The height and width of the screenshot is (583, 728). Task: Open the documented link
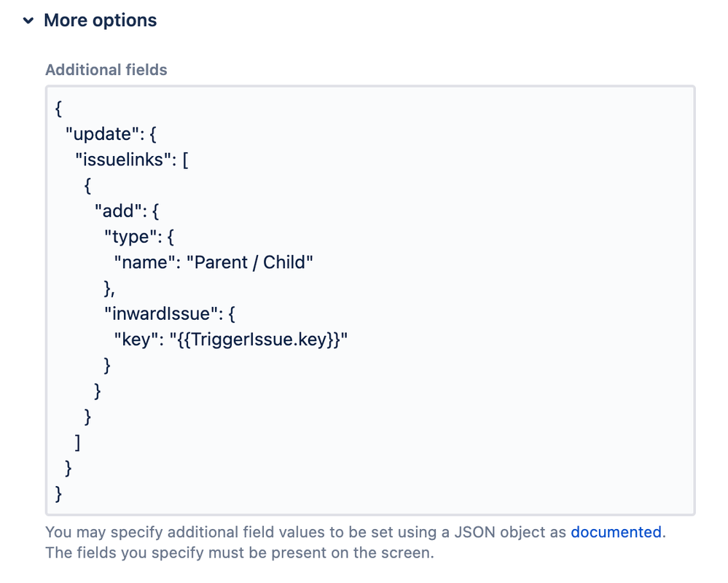click(616, 532)
